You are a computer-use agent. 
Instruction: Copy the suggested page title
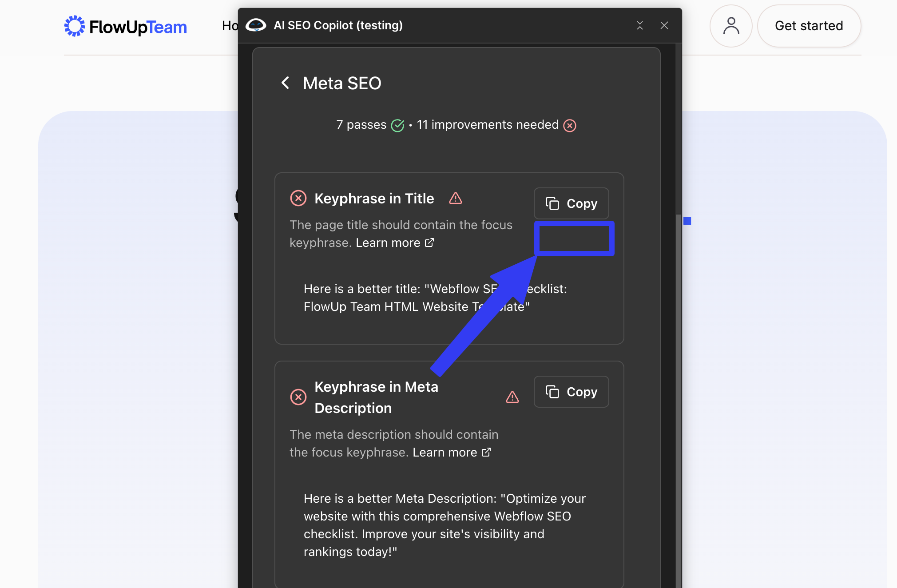(571, 203)
